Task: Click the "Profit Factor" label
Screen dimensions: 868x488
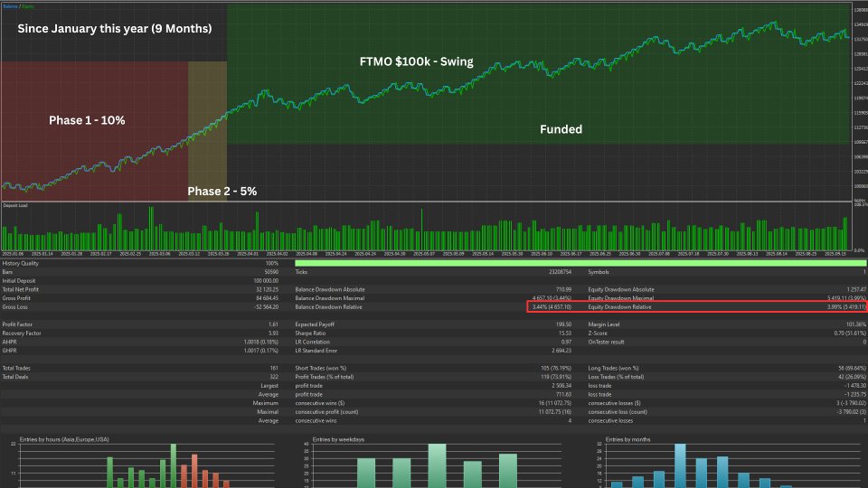Action: click(18, 324)
